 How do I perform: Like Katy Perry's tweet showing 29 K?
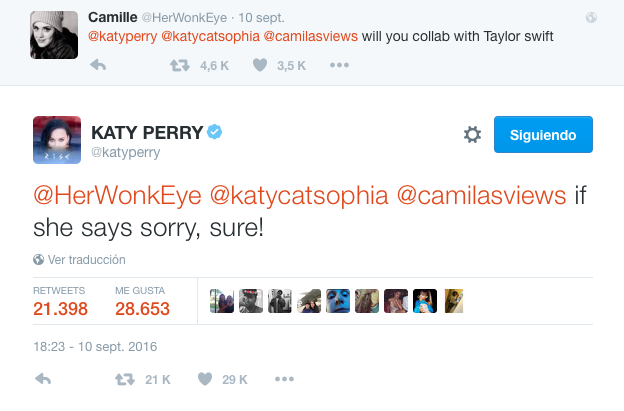tap(204, 380)
